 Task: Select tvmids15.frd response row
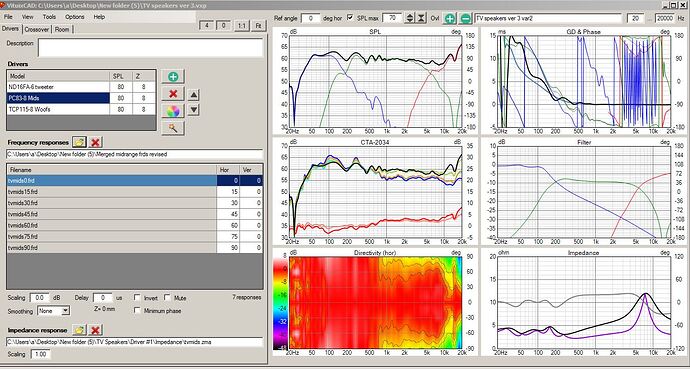[135, 192]
